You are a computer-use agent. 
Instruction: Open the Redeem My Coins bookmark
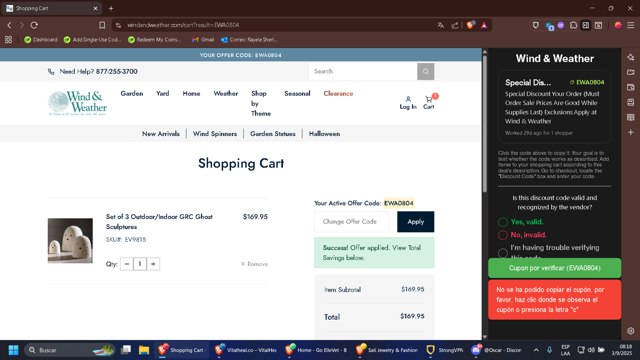(154, 40)
